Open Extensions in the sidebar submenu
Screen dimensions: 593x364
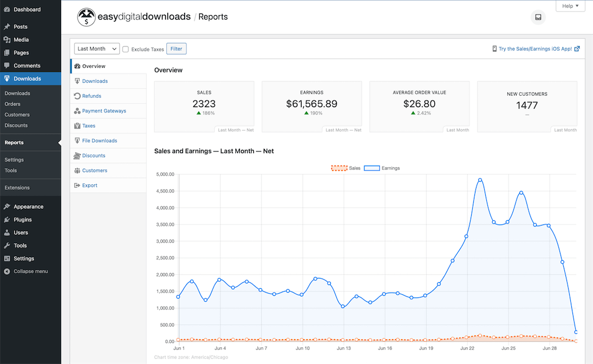tap(17, 188)
